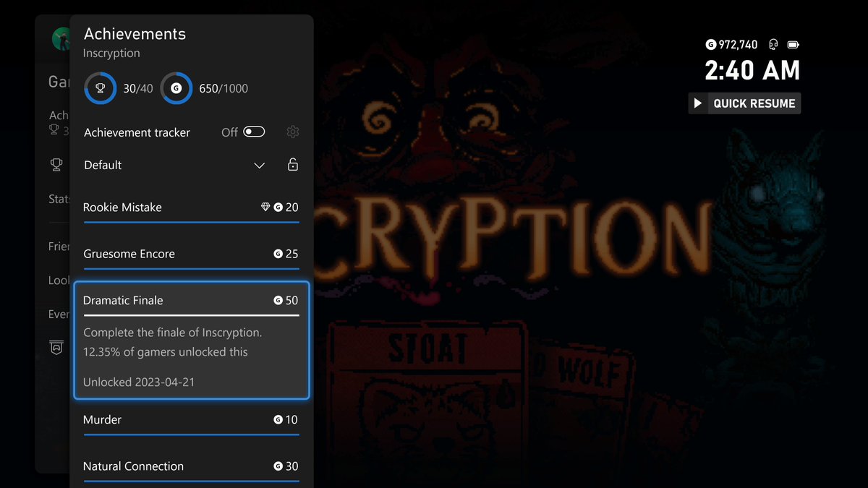
Task: Click the Inscryption game subtitle
Action: click(x=111, y=53)
